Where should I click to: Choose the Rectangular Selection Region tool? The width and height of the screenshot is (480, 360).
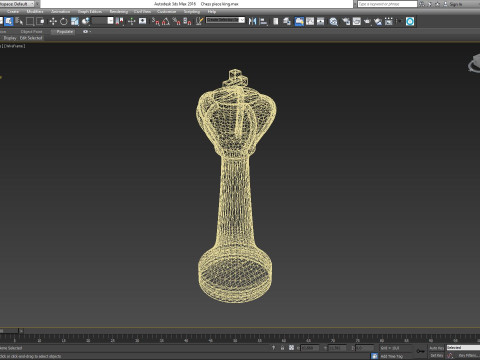(30, 21)
